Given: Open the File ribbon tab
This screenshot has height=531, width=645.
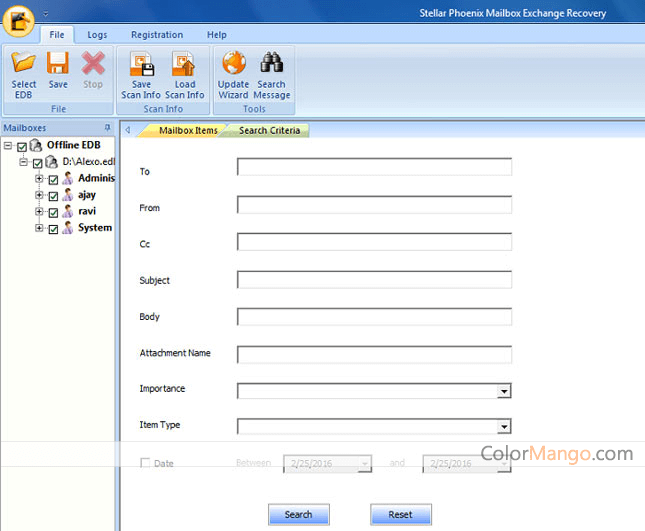Looking at the screenshot, I should click(57, 35).
